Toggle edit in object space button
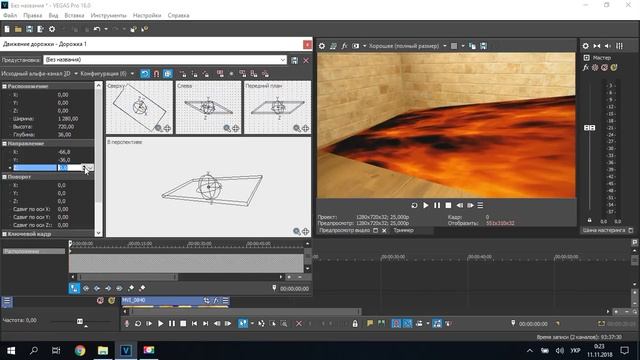640x360 pixels. [x=168, y=73]
